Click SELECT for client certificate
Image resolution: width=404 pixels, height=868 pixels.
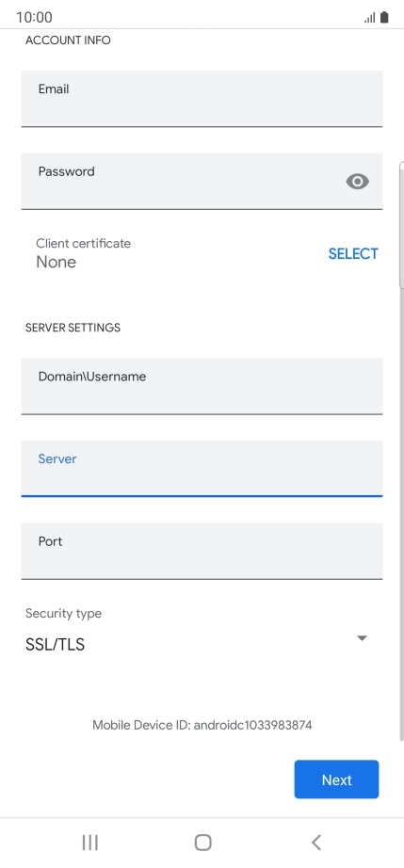click(x=353, y=253)
